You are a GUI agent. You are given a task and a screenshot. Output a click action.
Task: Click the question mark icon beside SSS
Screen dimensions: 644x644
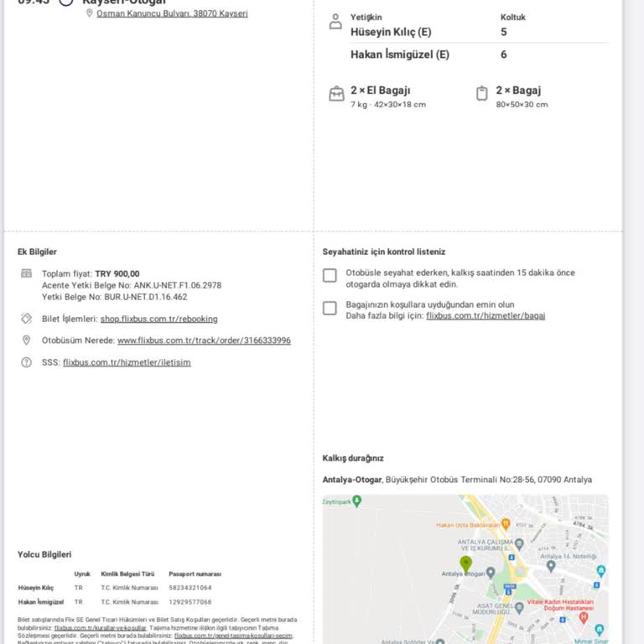click(26, 362)
